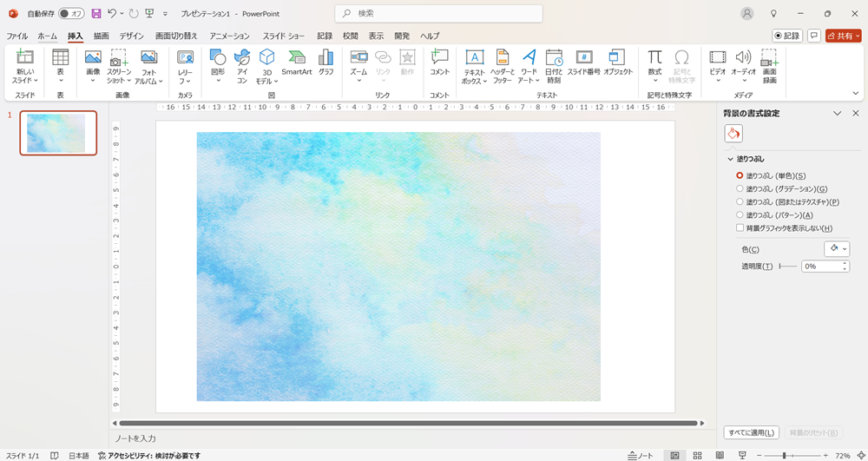Click the Icons (アイコン) button
The image size is (868, 461).
tap(242, 57)
